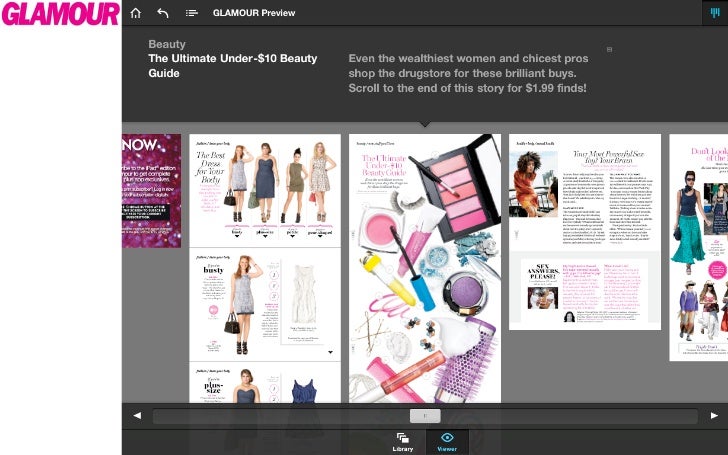This screenshot has height=455, width=728.
Task: Go to the Home icon
Action: pos(136,13)
